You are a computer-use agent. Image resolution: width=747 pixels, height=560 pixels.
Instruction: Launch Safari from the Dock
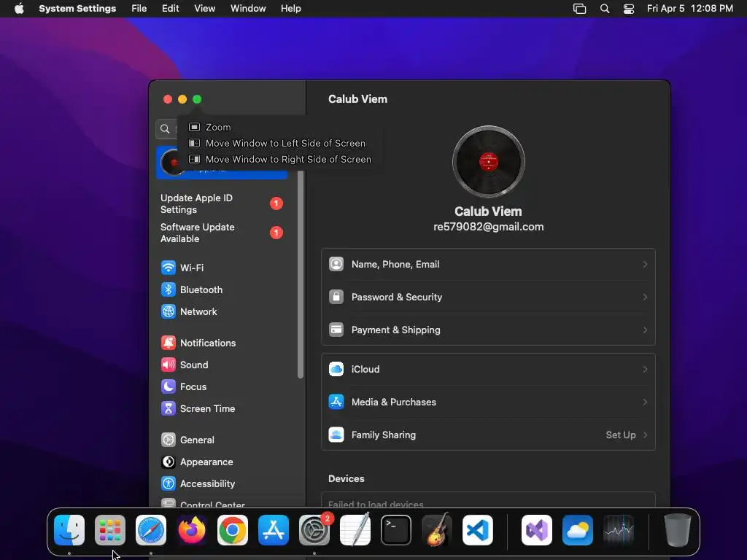(x=151, y=530)
